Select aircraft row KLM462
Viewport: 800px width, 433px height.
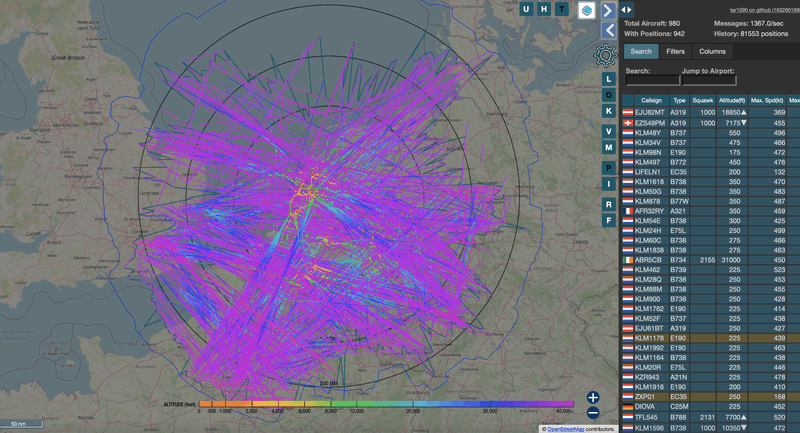tap(711, 269)
